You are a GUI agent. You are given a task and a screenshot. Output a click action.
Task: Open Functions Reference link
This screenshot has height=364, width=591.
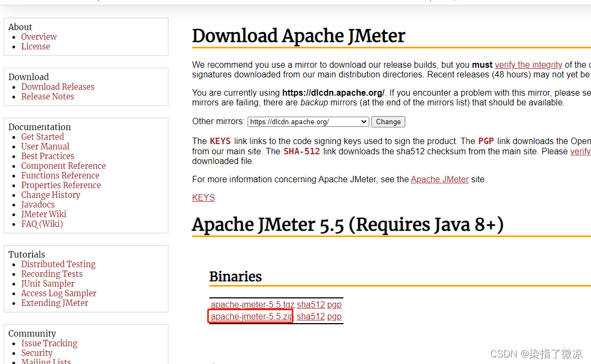60,176
